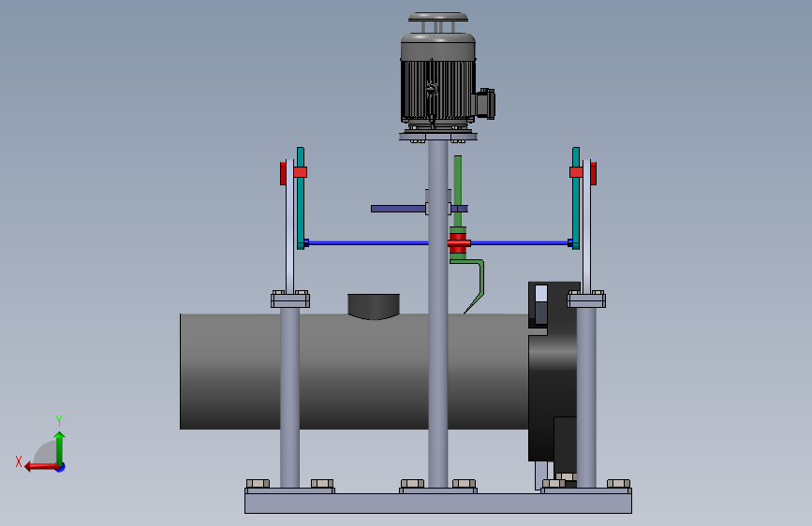Select the rectangular base plate at the bottom
This screenshot has width=812, height=526.
(438, 504)
